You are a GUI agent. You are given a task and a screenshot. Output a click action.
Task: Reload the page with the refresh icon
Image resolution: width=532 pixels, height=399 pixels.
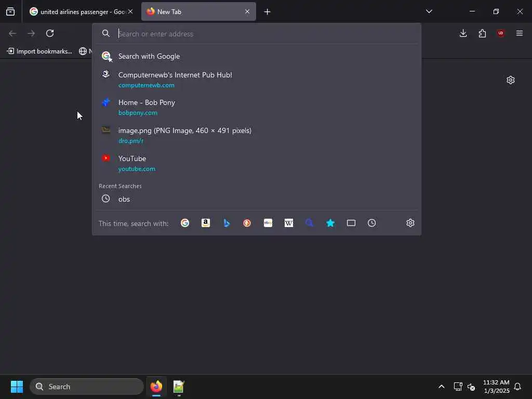coord(50,33)
